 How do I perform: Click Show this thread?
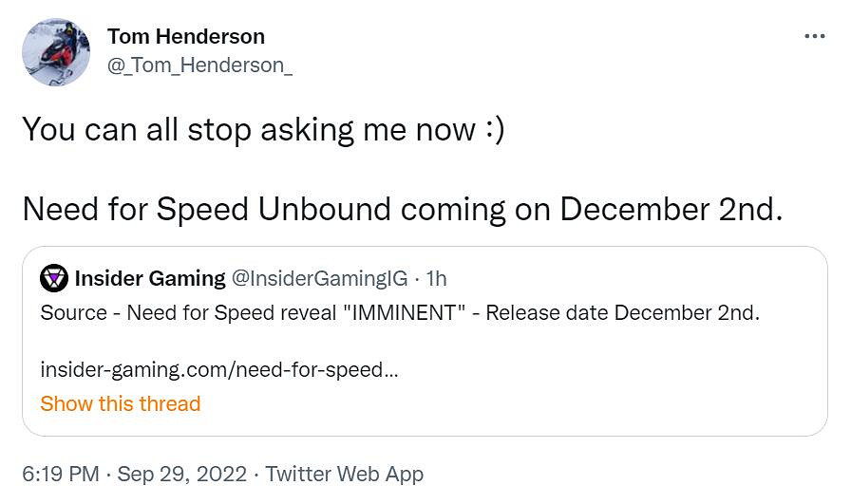(x=121, y=403)
